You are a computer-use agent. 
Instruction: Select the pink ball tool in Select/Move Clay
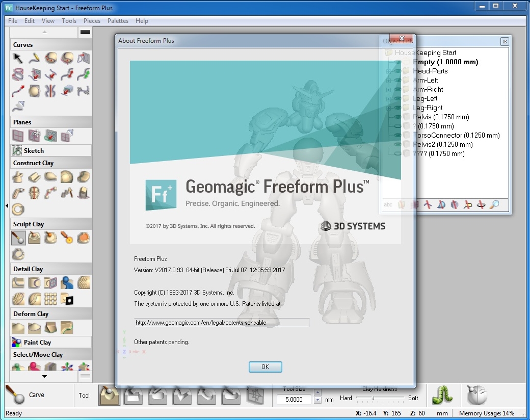(34, 366)
